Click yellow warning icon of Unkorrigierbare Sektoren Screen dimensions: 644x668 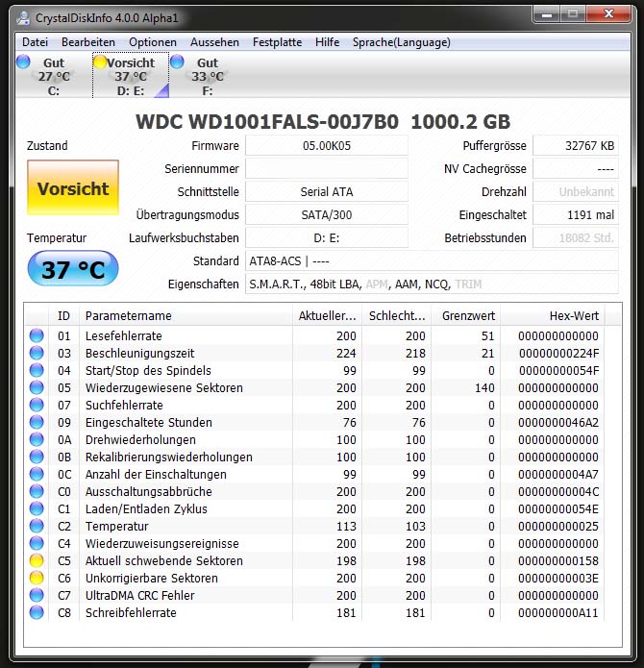point(37,578)
